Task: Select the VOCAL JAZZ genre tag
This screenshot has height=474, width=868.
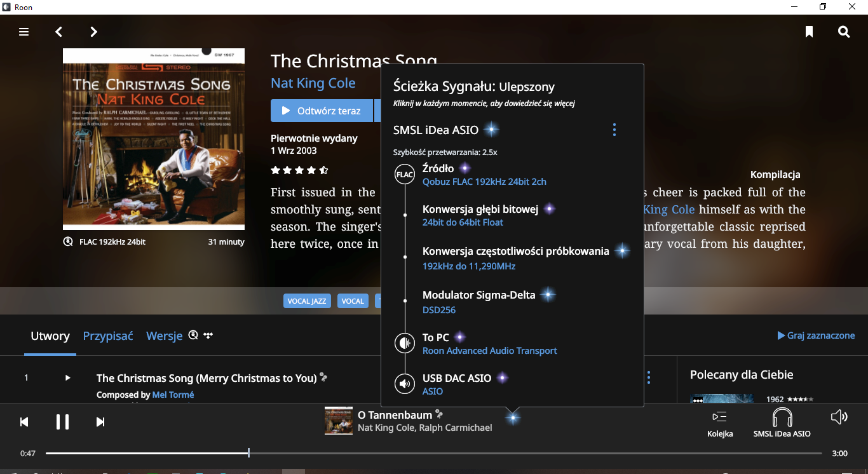Action: pyautogui.click(x=308, y=301)
